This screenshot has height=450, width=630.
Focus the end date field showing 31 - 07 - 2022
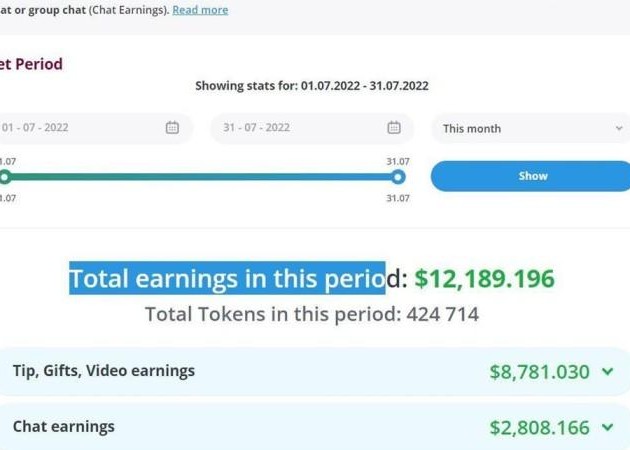[x=290, y=128]
